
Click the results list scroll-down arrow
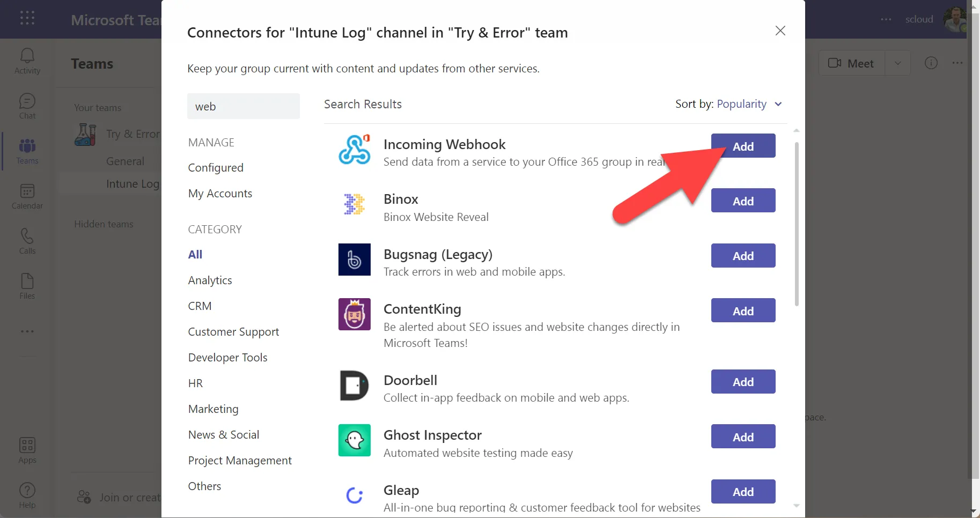(797, 506)
